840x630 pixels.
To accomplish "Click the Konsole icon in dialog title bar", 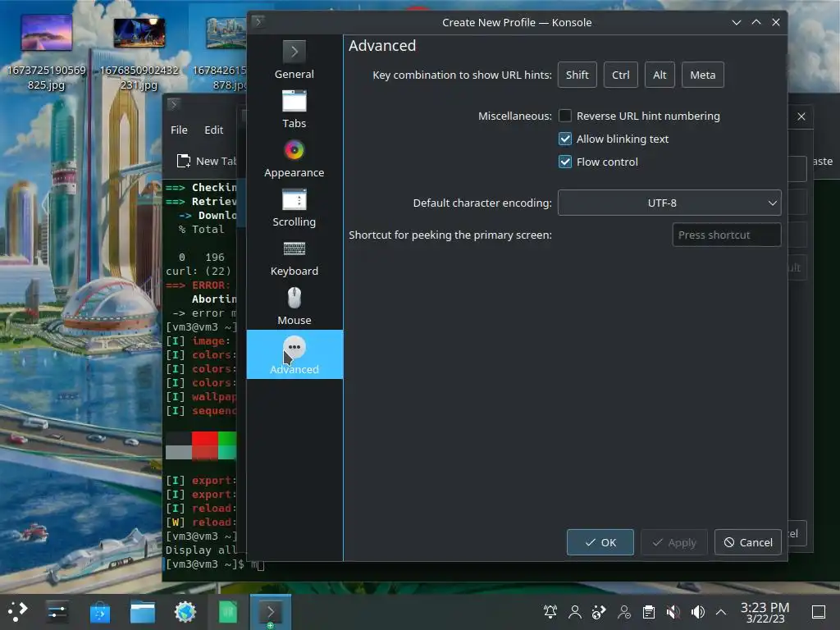I will coord(258,22).
